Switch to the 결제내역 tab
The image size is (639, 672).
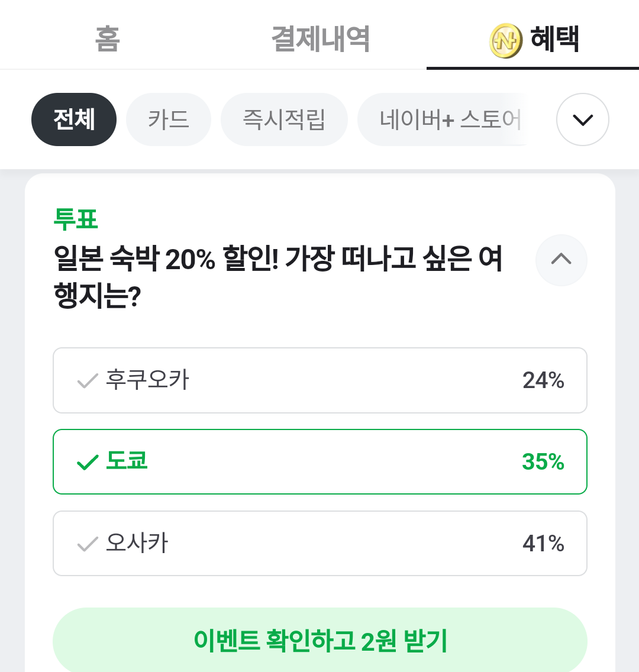[x=320, y=39]
